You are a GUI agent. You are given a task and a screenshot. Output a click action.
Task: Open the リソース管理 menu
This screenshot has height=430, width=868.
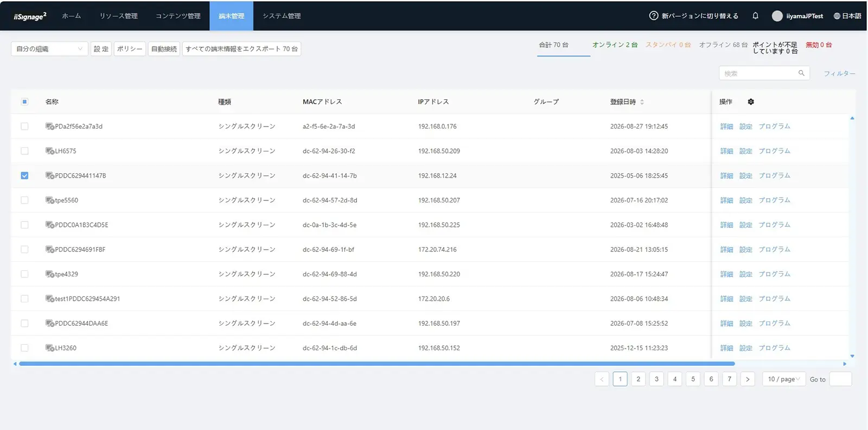[x=118, y=16]
